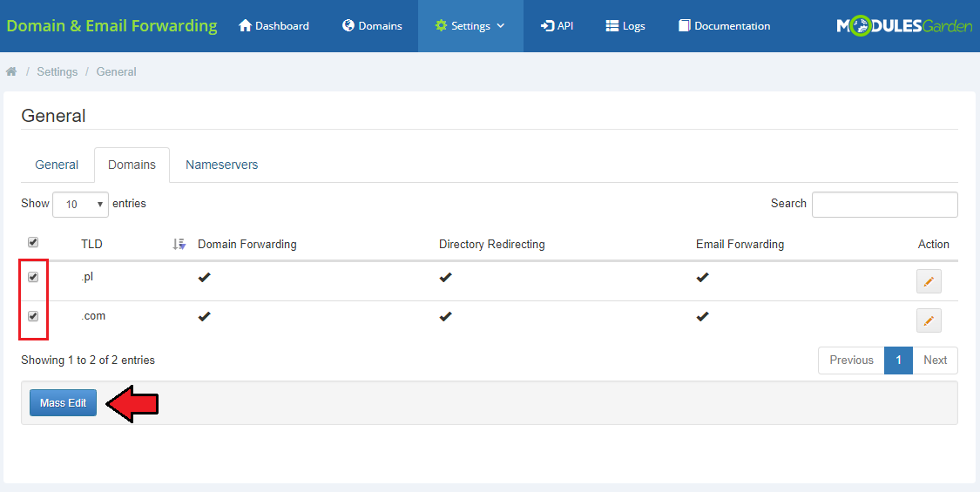Click the General breadcrumb item
Viewport: 980px width, 492px height.
116,72
